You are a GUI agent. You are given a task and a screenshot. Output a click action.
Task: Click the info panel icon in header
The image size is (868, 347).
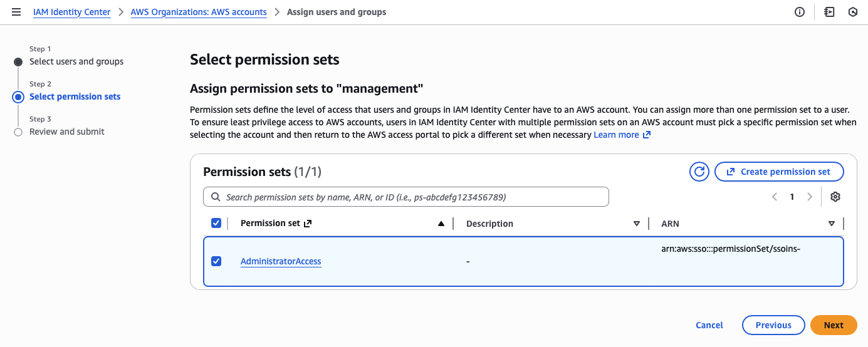pyautogui.click(x=800, y=12)
